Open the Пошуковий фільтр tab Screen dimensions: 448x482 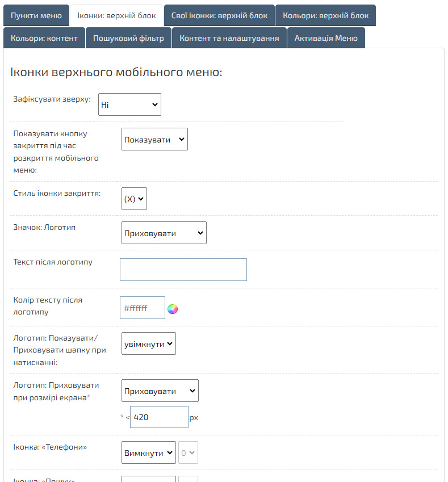coord(128,38)
